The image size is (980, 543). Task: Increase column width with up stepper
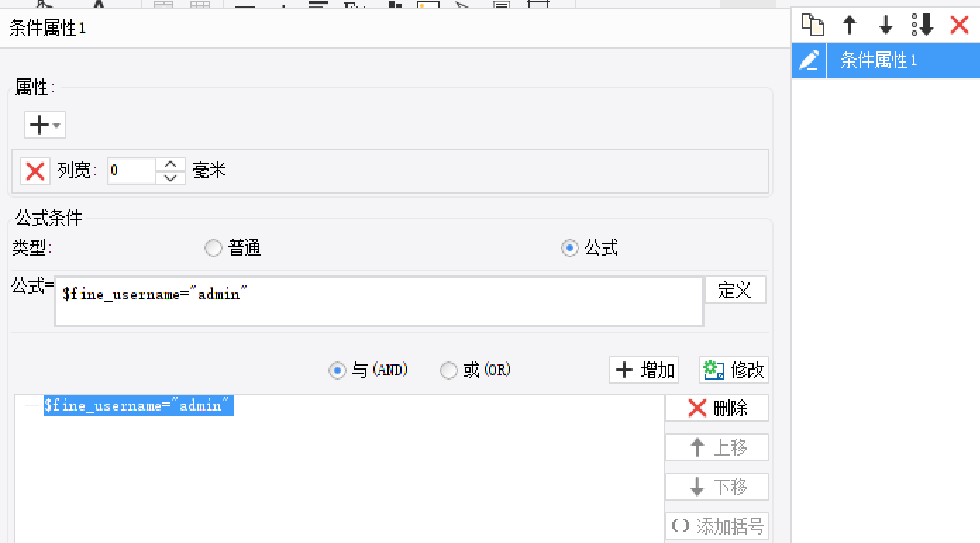point(170,164)
